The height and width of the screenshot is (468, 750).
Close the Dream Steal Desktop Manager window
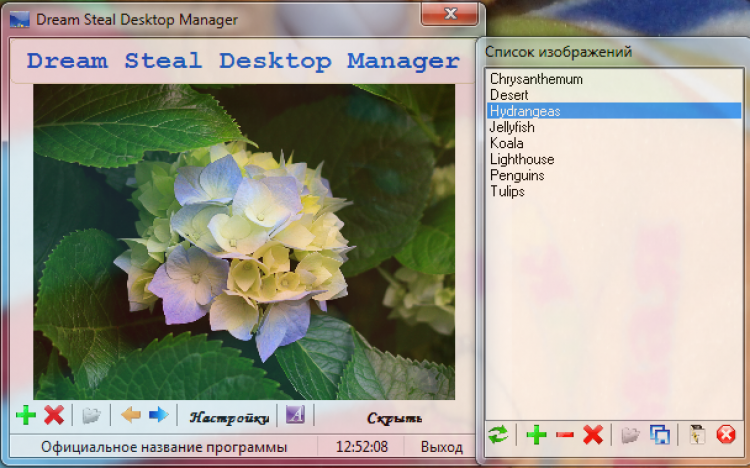tap(450, 14)
